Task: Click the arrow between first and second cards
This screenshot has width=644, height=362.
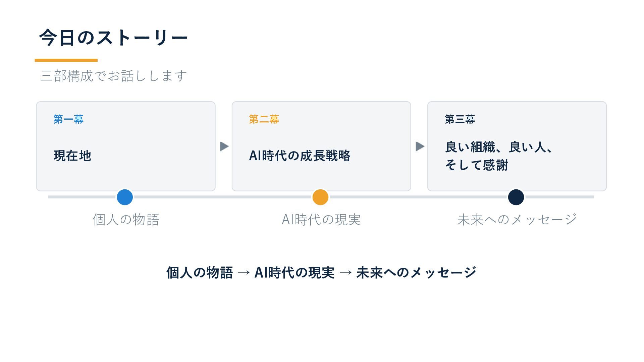Action: [224, 146]
